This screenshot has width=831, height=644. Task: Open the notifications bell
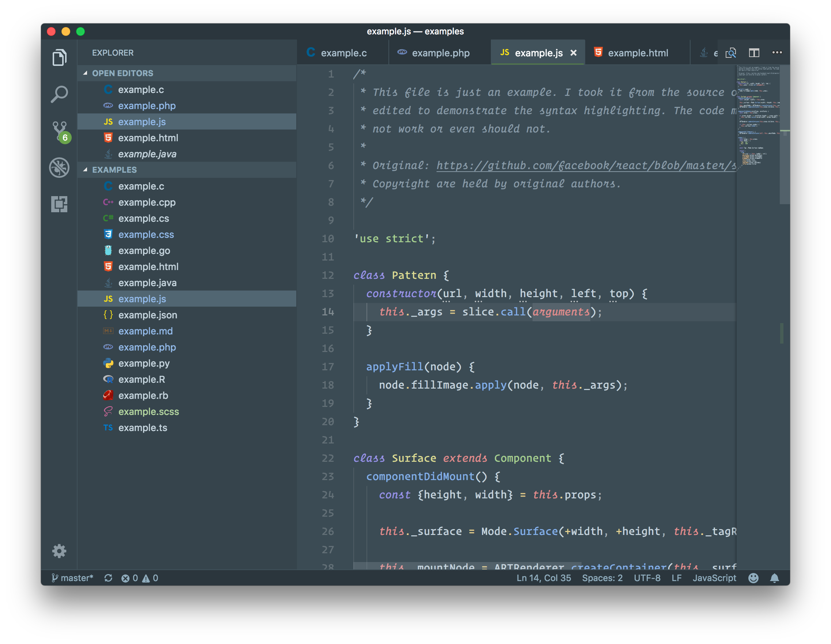[774, 578]
